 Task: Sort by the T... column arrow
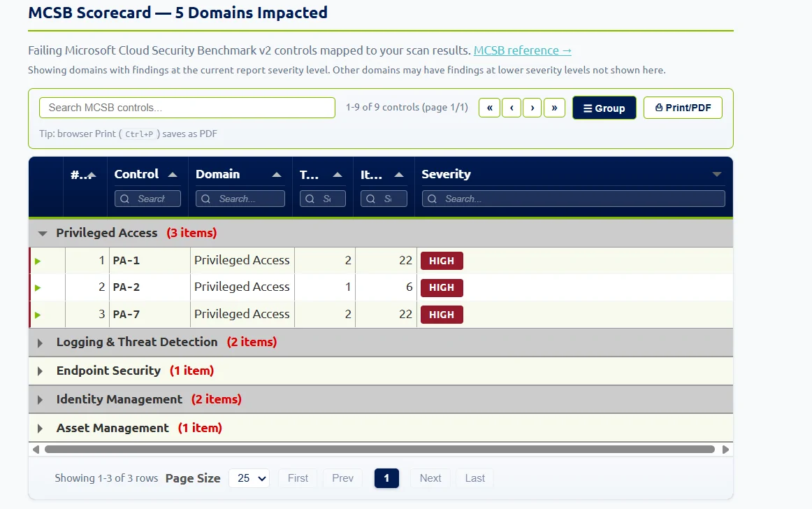pyautogui.click(x=338, y=175)
